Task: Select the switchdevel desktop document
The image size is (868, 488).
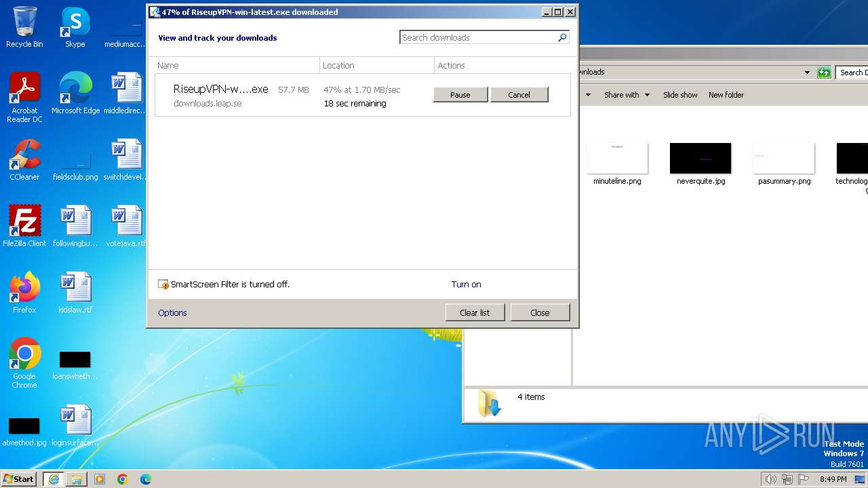Action: [126, 159]
